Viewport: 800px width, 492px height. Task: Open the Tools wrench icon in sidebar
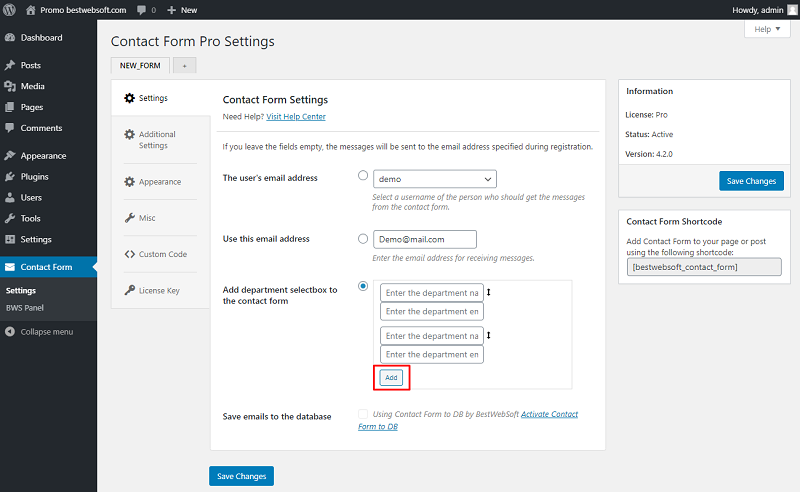10,218
